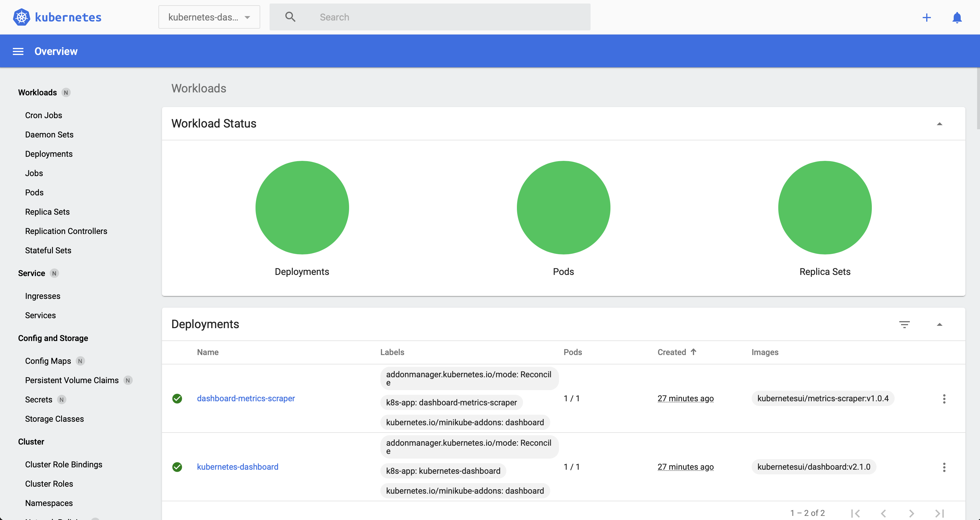Click into the Search input field
The height and width of the screenshot is (520, 980).
449,17
